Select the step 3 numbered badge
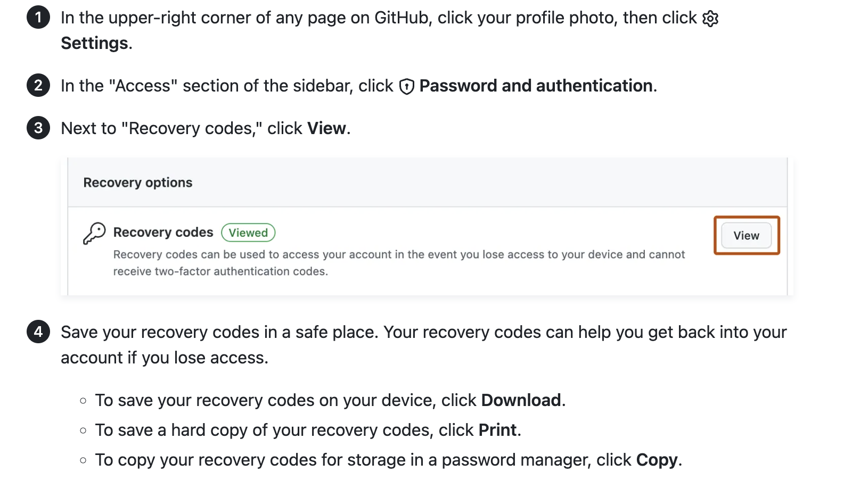Viewport: 868px width, 480px height. pos(38,128)
